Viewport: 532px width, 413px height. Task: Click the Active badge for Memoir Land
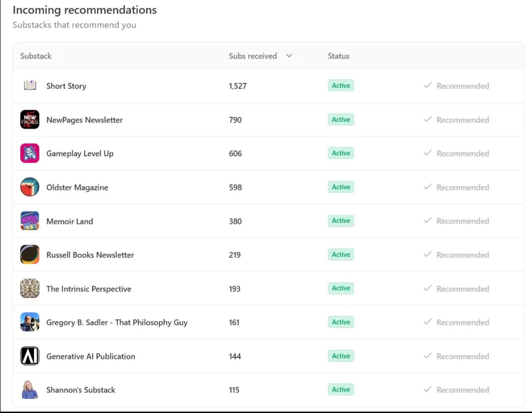pos(341,221)
